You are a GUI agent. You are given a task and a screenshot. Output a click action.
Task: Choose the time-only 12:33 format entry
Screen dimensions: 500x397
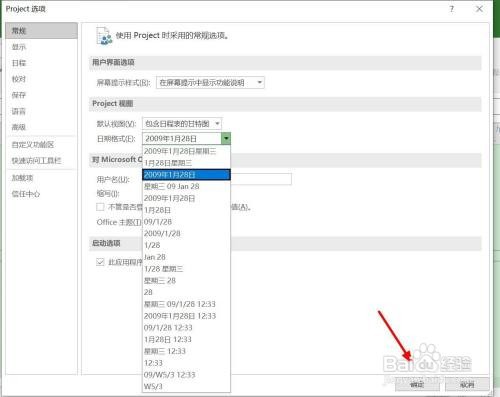[x=186, y=363]
